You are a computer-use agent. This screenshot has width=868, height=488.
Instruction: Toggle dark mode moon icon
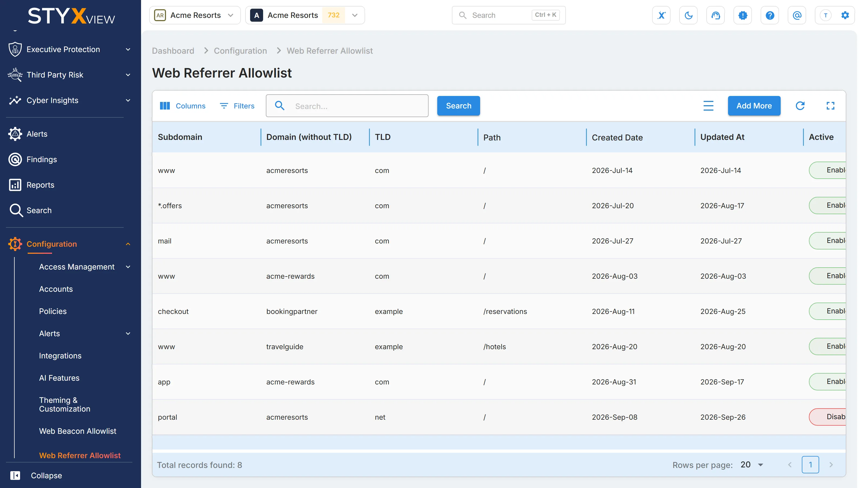688,15
